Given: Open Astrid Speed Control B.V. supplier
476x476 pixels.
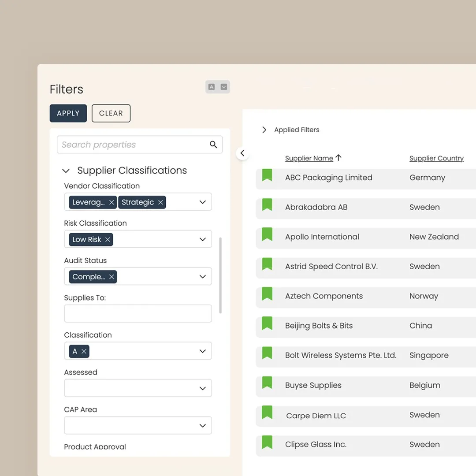Looking at the screenshot, I should (331, 267).
